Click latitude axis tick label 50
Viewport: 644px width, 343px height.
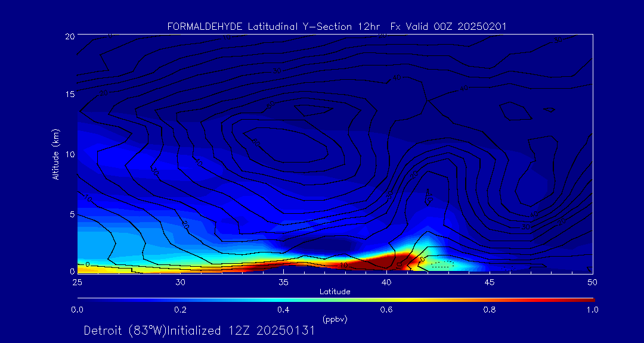[593, 282]
